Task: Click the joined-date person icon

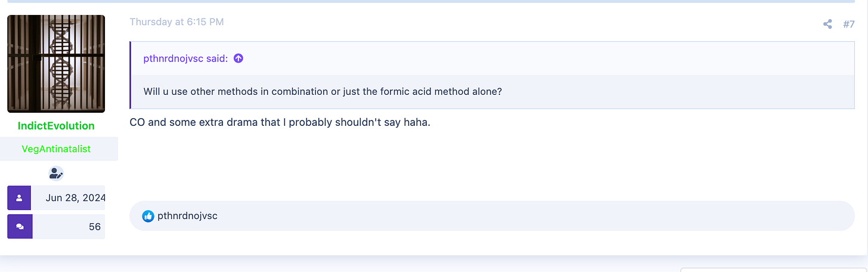Action: (x=19, y=198)
